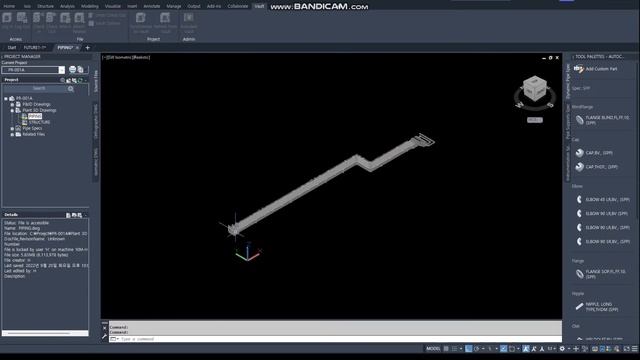Switch to the FUTURE1-1 drawing tab

35,48
